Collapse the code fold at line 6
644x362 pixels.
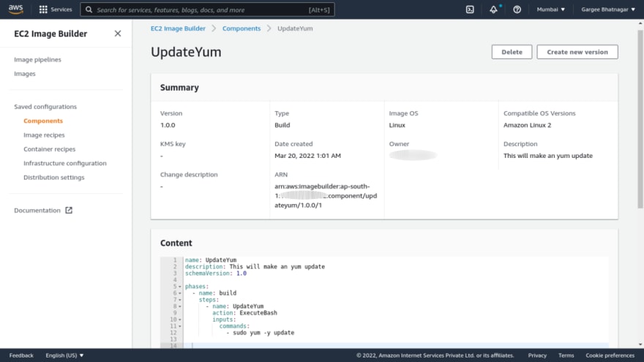click(180, 293)
